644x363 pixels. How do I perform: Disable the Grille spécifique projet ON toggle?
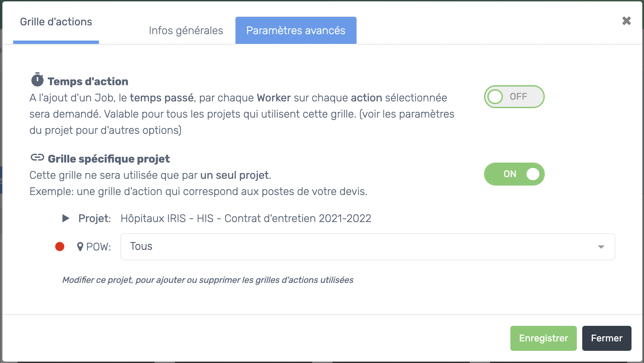coord(514,174)
